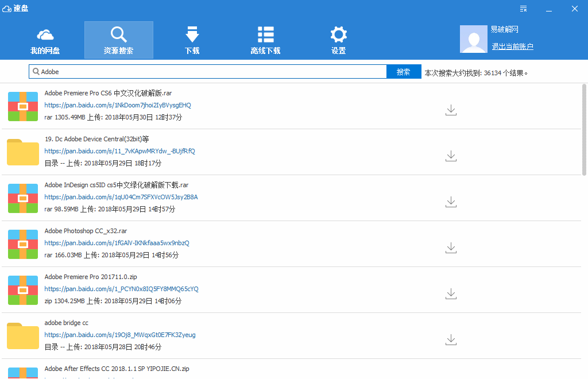Select title adobe bridge cc
Viewport: 588px width, 379px height.
click(x=67, y=323)
